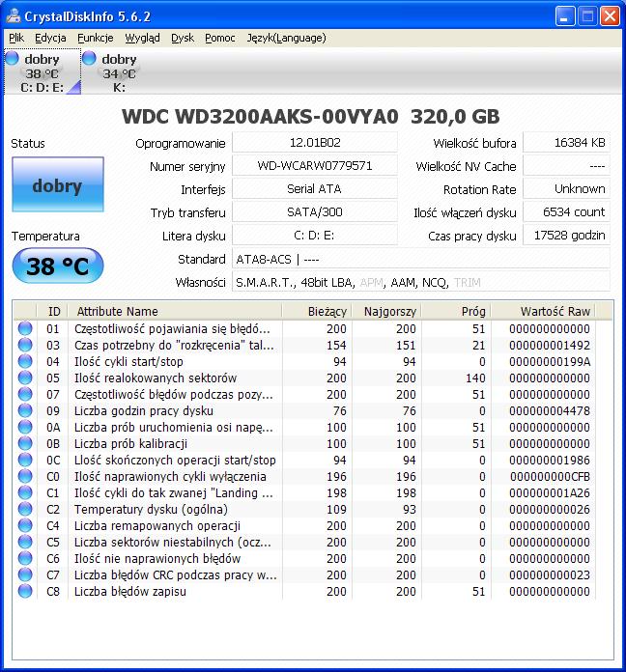
Task: Click the ATA8-ACS standard field
Action: click(x=421, y=259)
